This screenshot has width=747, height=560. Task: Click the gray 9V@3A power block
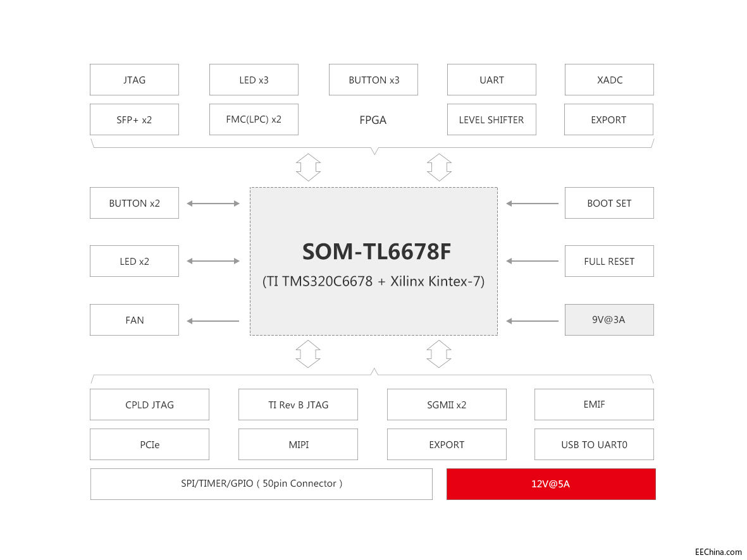click(609, 320)
